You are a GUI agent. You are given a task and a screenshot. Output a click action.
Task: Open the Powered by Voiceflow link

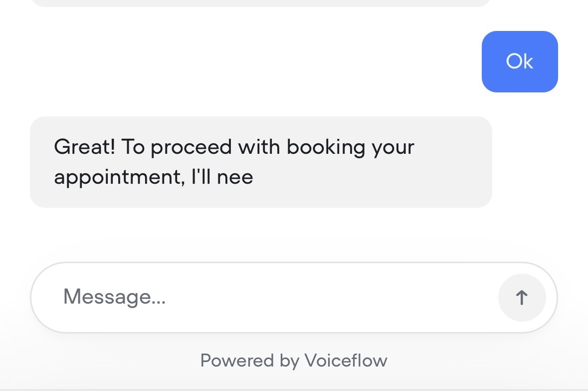coord(294,361)
